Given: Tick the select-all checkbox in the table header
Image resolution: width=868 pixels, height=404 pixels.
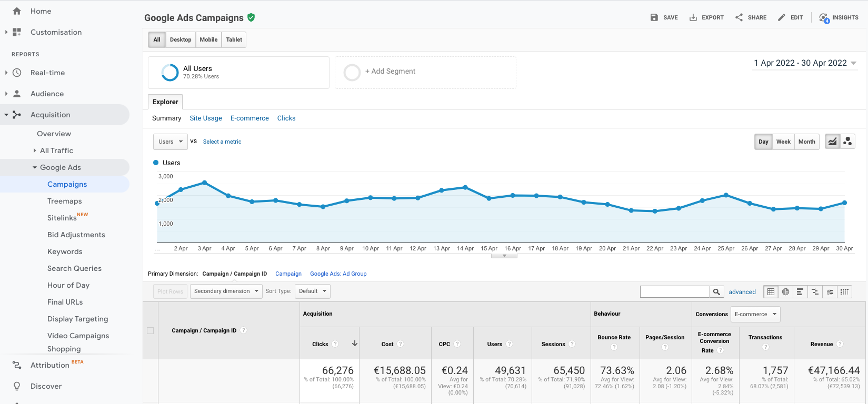Looking at the screenshot, I should coord(150,330).
